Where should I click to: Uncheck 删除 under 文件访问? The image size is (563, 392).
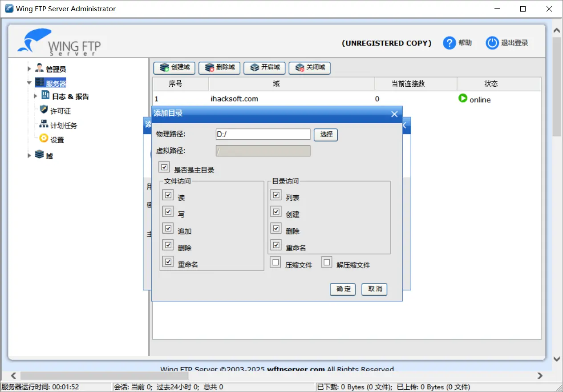[x=168, y=245]
